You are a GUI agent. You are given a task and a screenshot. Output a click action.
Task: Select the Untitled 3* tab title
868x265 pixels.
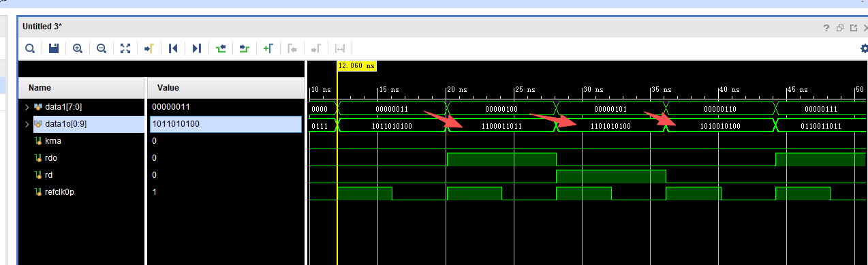click(x=42, y=27)
